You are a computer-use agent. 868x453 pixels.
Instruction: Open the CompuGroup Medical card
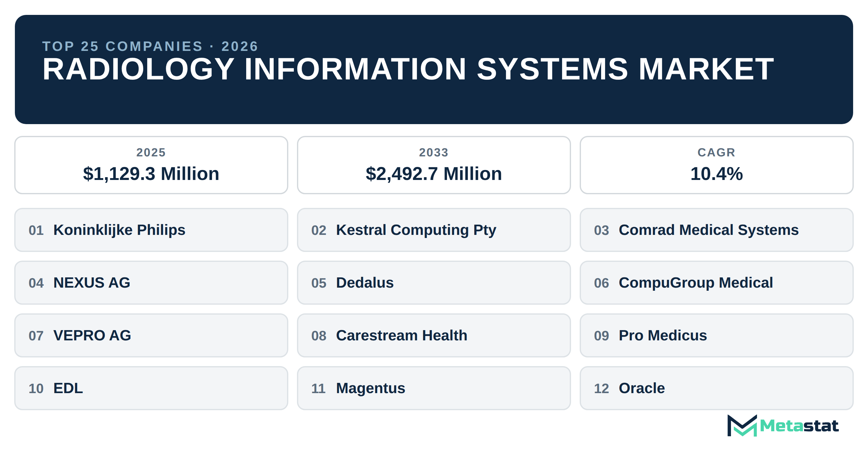point(716,283)
